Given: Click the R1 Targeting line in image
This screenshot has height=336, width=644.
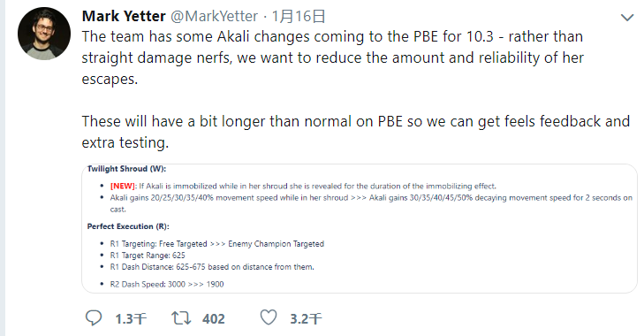Looking at the screenshot, I should pyautogui.click(x=216, y=244).
